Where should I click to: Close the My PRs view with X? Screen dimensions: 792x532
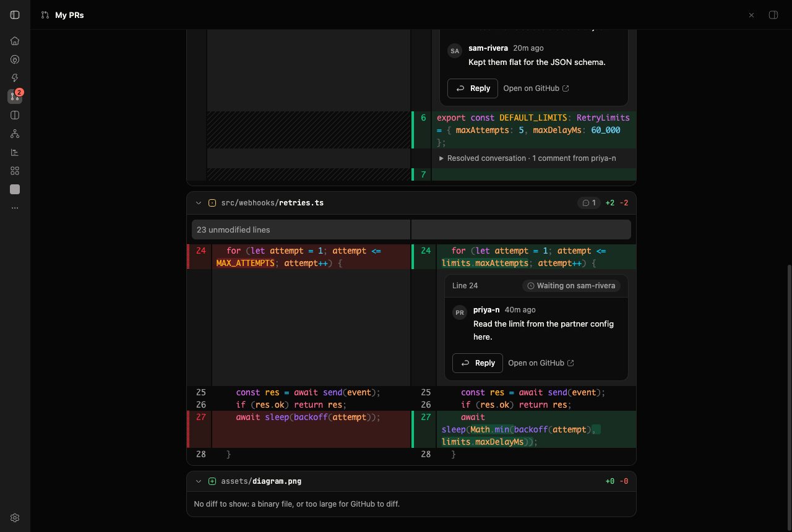(x=751, y=15)
